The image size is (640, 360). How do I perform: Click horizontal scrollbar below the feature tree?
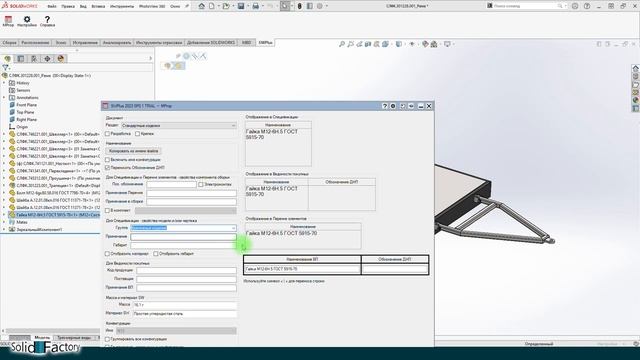point(52,331)
